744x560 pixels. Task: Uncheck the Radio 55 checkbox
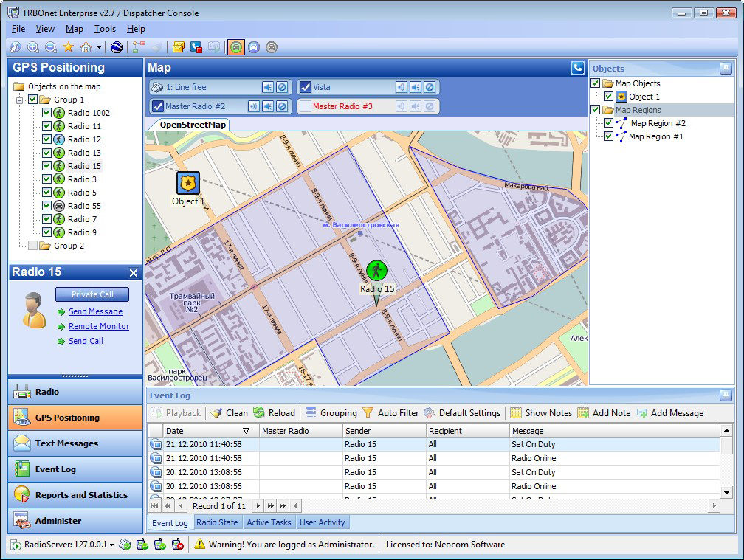pos(46,206)
